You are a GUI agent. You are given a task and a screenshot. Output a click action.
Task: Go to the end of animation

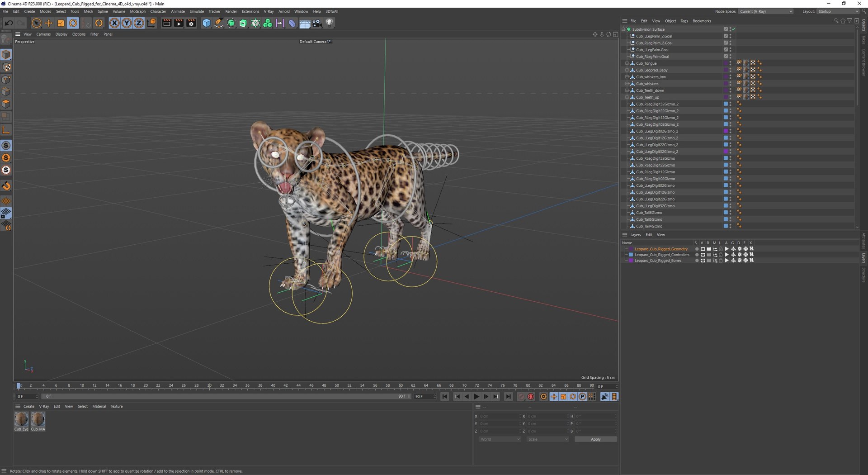[x=509, y=397]
